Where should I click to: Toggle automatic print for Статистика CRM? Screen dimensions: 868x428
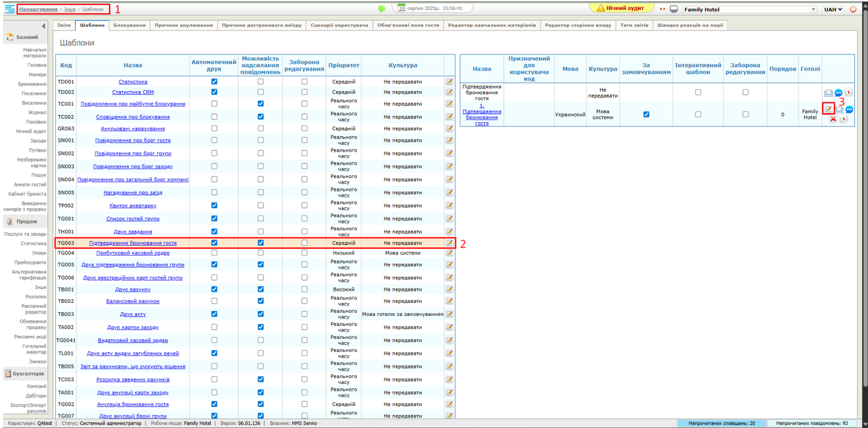pos(214,92)
